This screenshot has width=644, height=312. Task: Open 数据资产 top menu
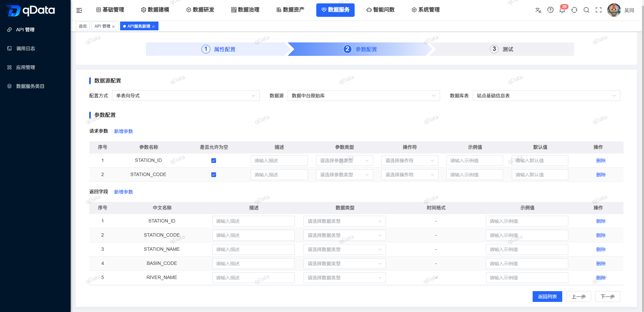coord(290,10)
